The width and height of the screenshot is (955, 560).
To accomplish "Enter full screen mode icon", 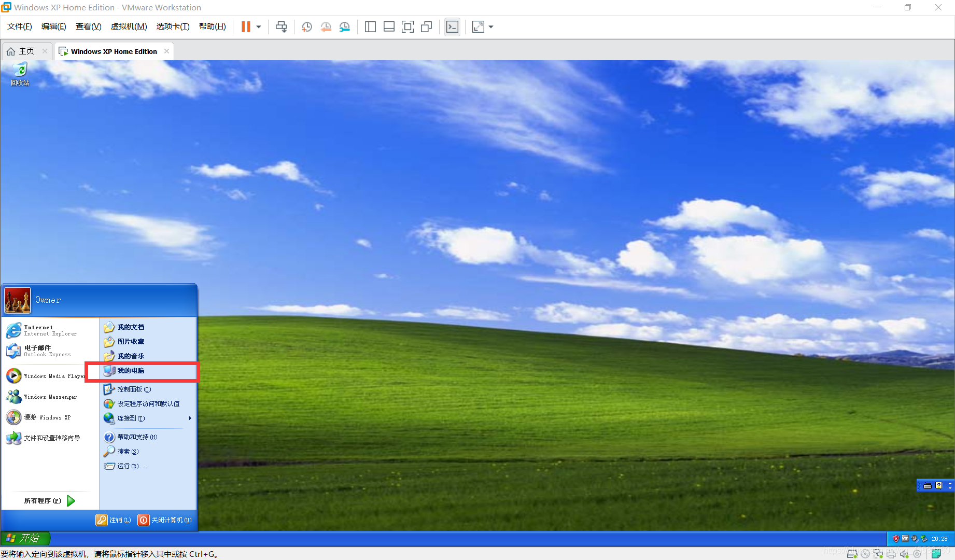I will [408, 27].
